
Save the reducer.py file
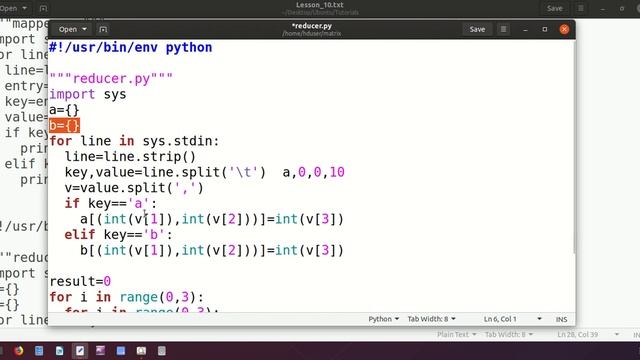pos(477,29)
